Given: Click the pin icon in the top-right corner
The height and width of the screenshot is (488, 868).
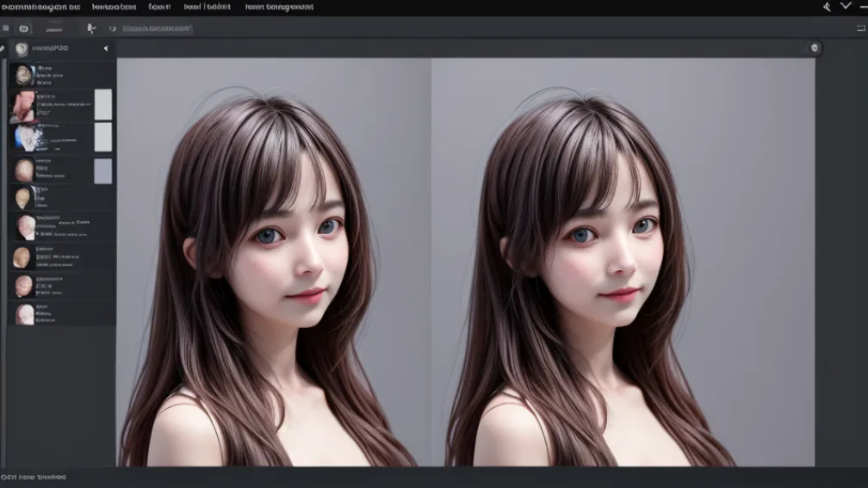Looking at the screenshot, I should 827,6.
